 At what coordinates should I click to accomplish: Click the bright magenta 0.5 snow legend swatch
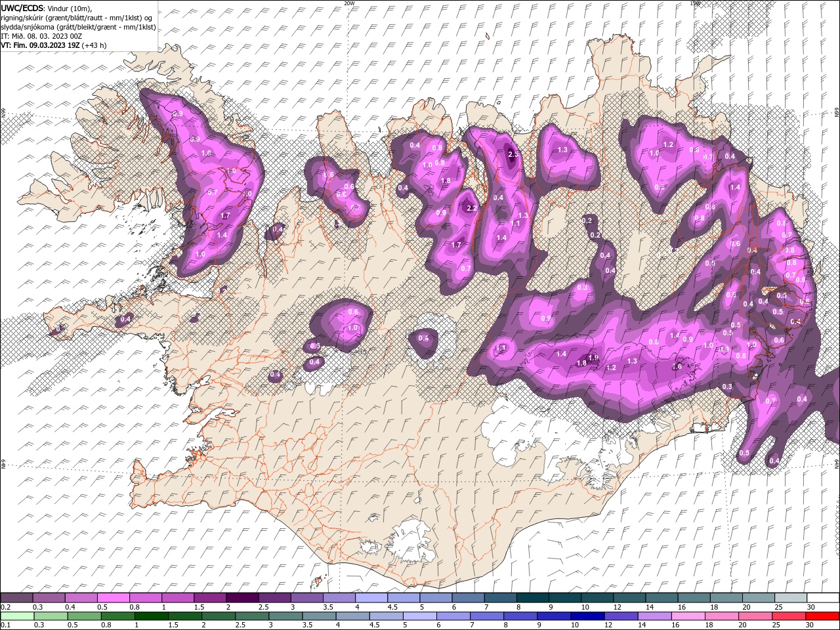(x=113, y=598)
